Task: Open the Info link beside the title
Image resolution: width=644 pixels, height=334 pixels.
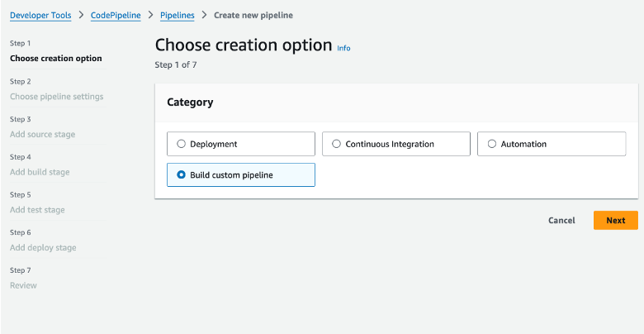Action: 343,49
